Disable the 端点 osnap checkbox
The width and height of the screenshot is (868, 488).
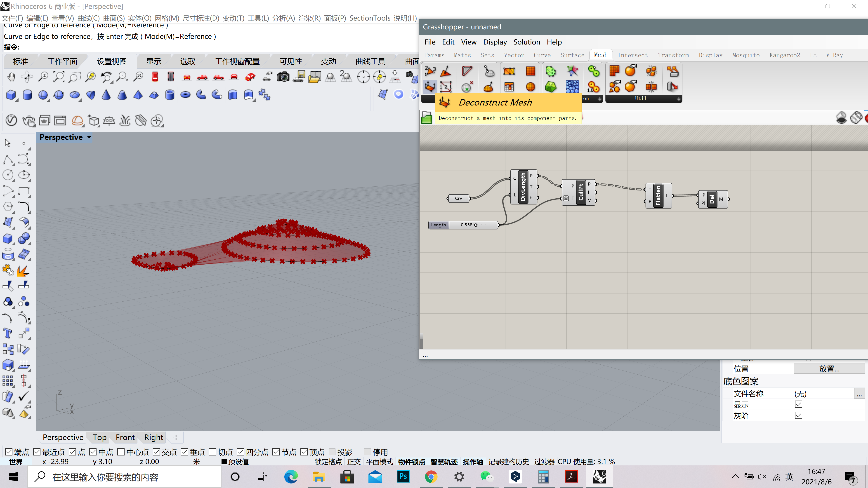pyautogui.click(x=9, y=452)
